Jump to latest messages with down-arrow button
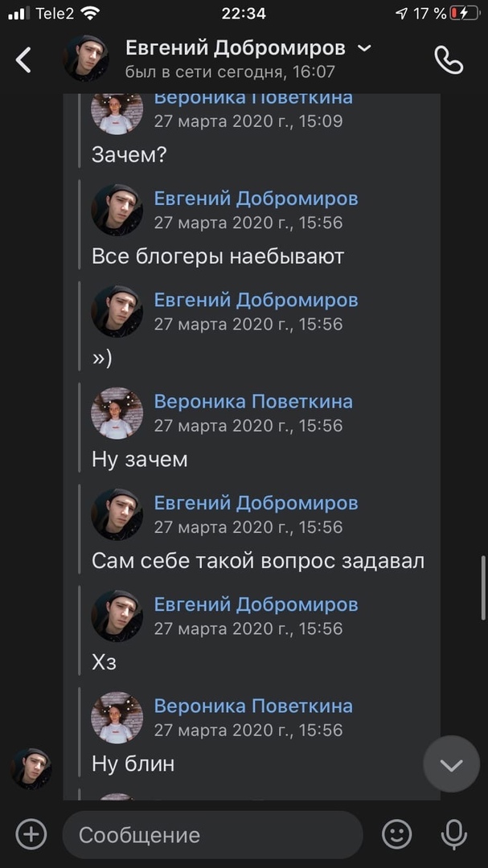488x868 pixels. tap(452, 764)
